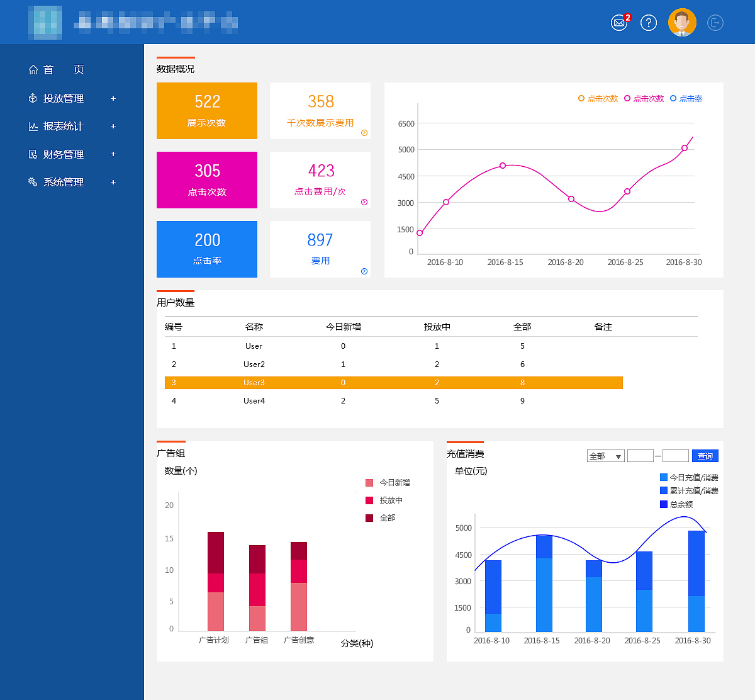
Task: Click the pink arrow on 点击费用/次 card
Action: 364,202
